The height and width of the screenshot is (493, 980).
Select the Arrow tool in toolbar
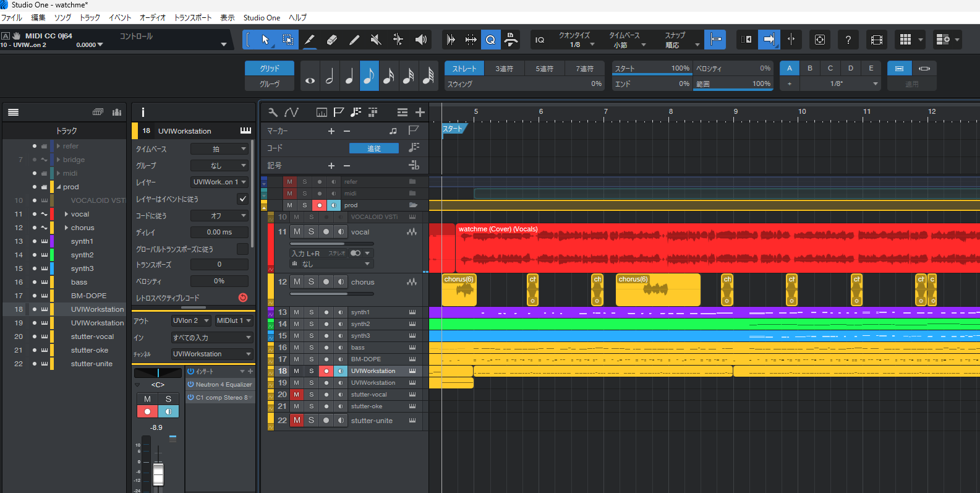tap(265, 40)
